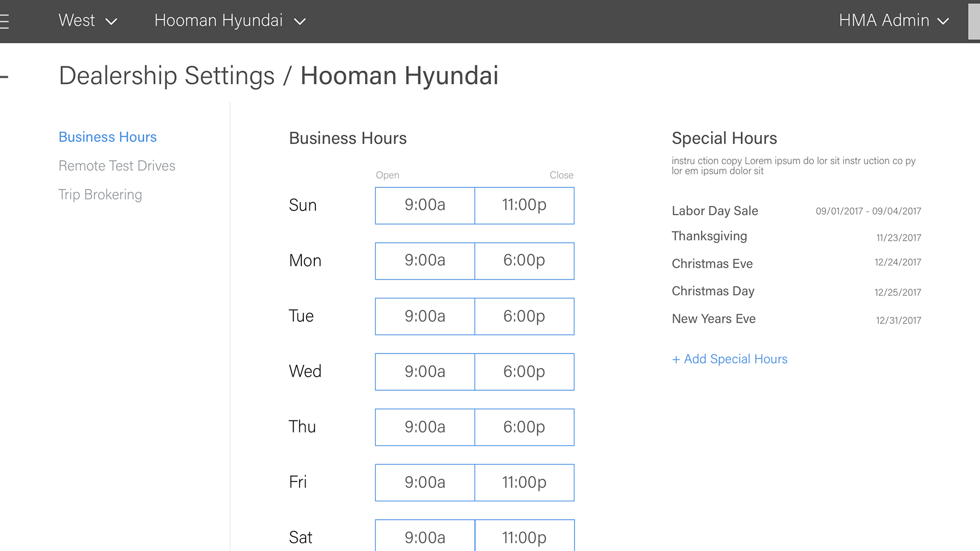This screenshot has height=551, width=980.
Task: Click the Open column label
Action: coord(388,175)
